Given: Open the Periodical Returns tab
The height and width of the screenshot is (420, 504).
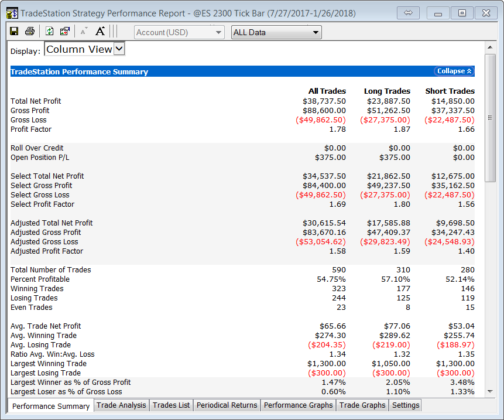Looking at the screenshot, I should (227, 405).
